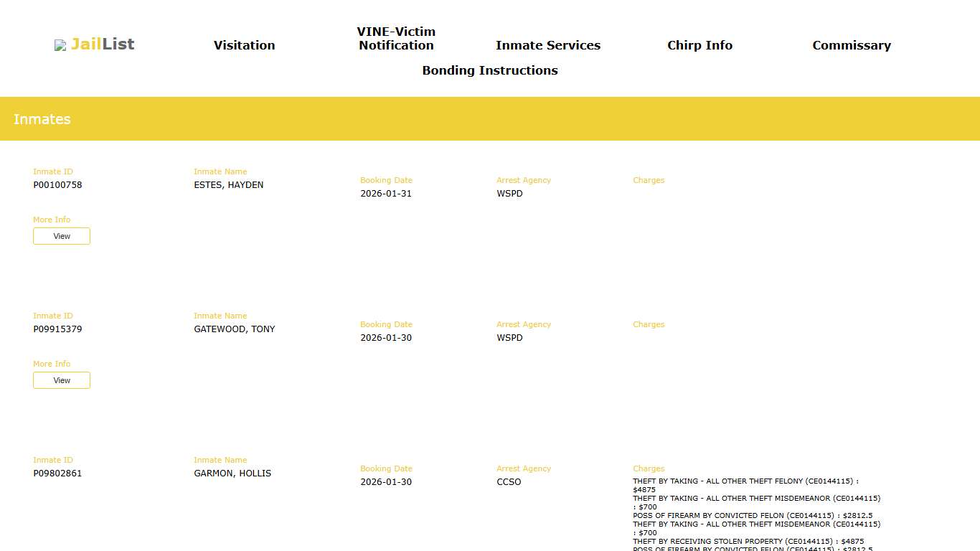Open the JailList home link
The image size is (980, 551).
103,44
